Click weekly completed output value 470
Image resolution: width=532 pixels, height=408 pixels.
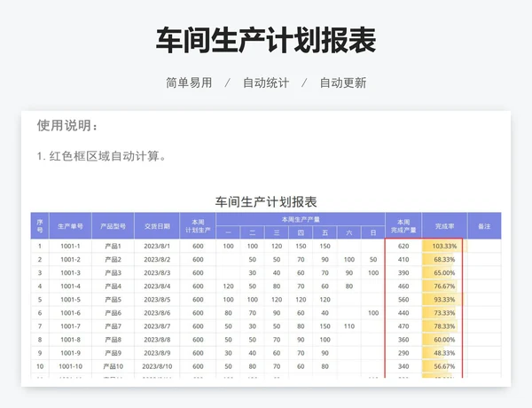point(403,326)
